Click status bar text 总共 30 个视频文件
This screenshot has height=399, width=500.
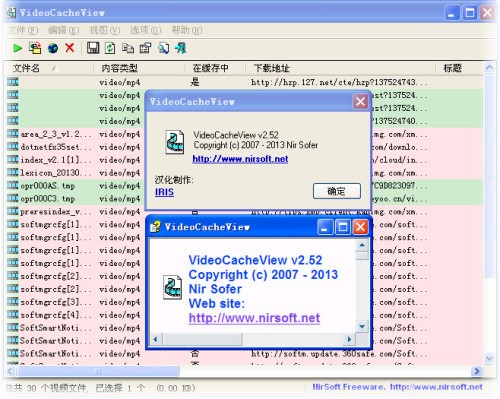(x=47, y=388)
